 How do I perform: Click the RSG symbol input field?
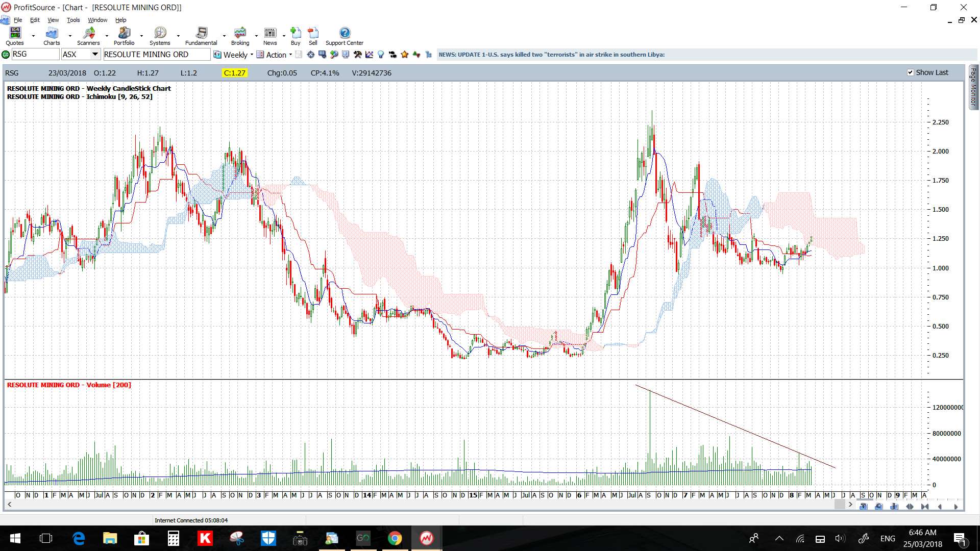pyautogui.click(x=35, y=54)
